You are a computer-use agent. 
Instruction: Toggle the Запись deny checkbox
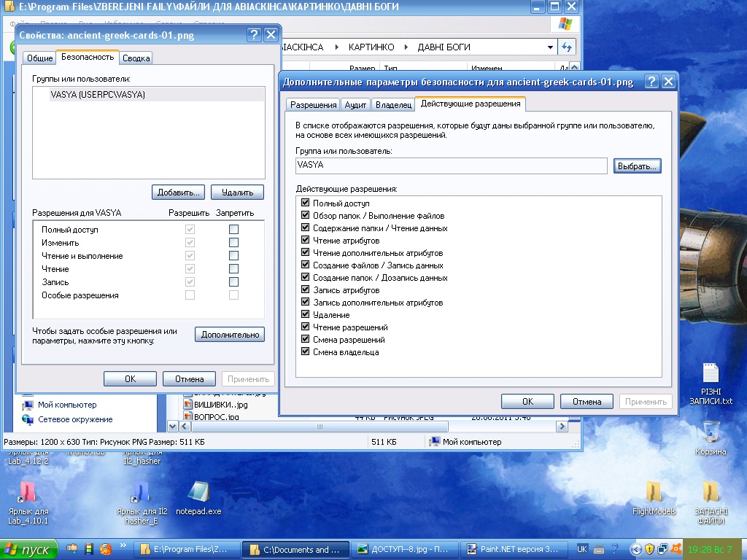233,282
